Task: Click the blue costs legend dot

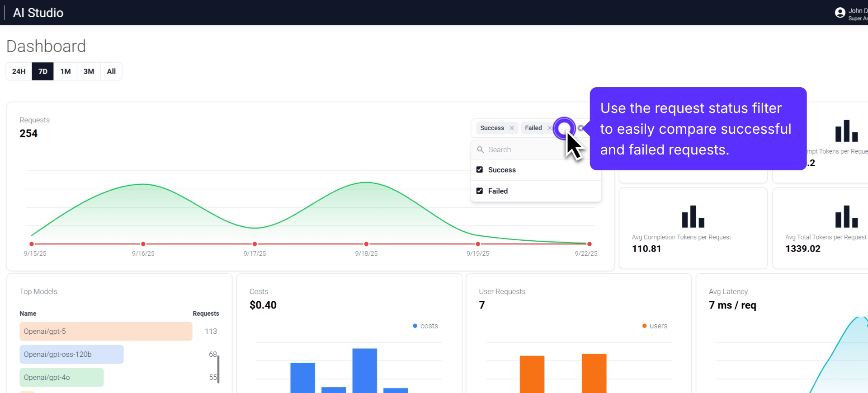Action: coord(415,326)
